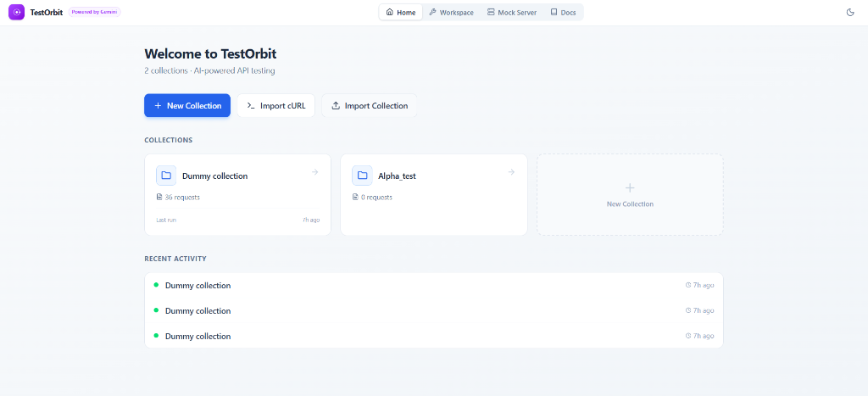Select the '36 requests' text
This screenshot has width=868, height=396.
pos(182,198)
